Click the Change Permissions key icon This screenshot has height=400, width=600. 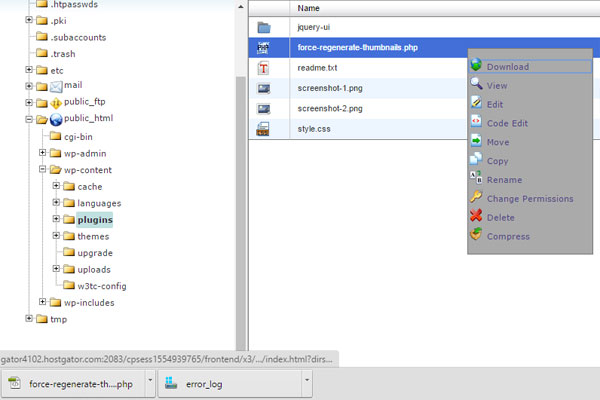(476, 197)
